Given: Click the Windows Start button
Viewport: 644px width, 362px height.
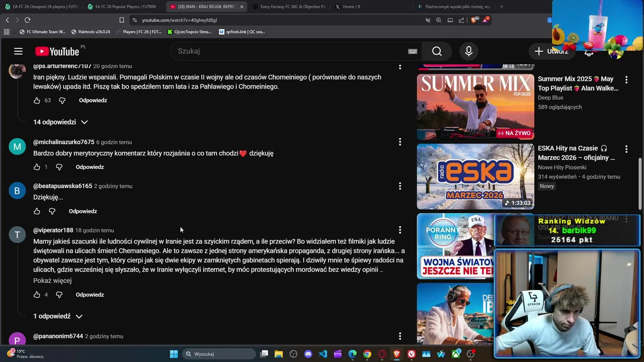Looking at the screenshot, I should click(x=174, y=354).
